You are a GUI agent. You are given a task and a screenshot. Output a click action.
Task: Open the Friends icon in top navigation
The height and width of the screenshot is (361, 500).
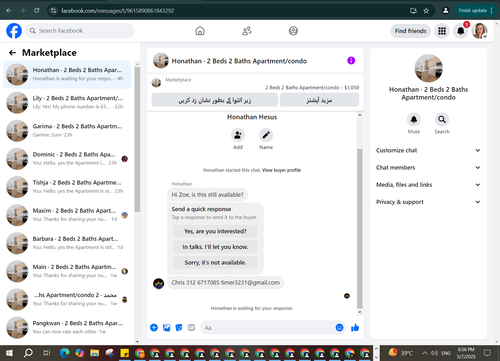click(247, 31)
